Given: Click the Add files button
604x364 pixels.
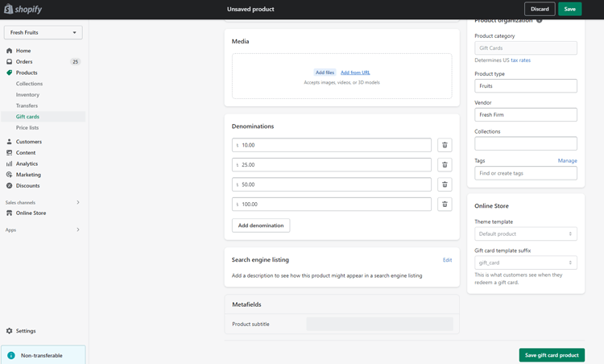Looking at the screenshot, I should click(325, 72).
